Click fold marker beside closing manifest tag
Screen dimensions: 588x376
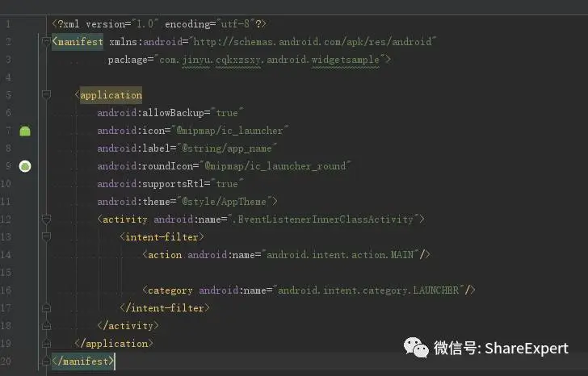[46, 361]
